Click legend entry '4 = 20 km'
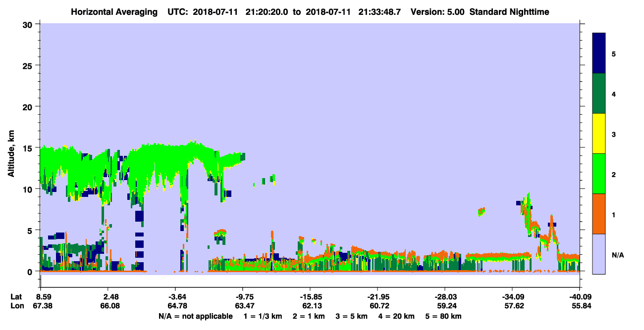 396,316
